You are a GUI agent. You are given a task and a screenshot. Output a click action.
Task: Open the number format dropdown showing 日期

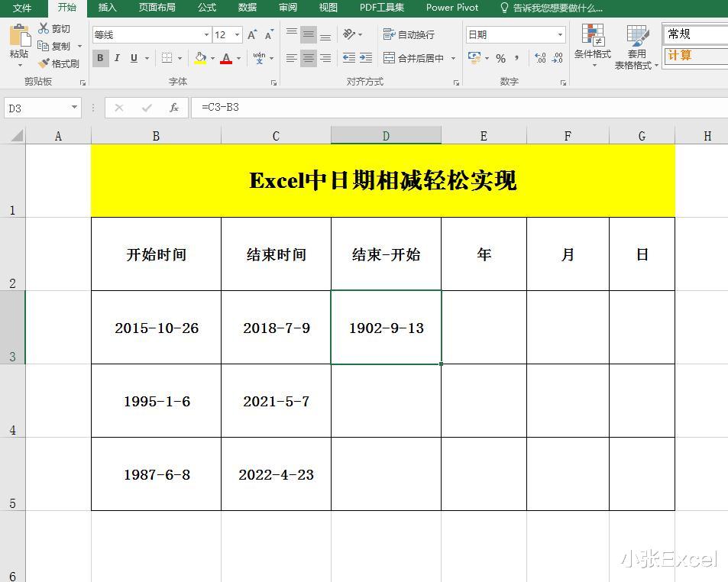tap(514, 34)
